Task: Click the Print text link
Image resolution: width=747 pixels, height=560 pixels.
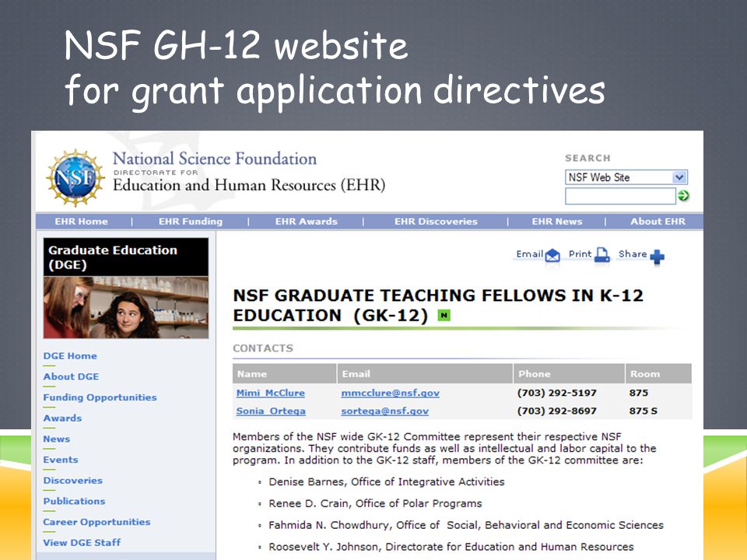Action: 580,254
